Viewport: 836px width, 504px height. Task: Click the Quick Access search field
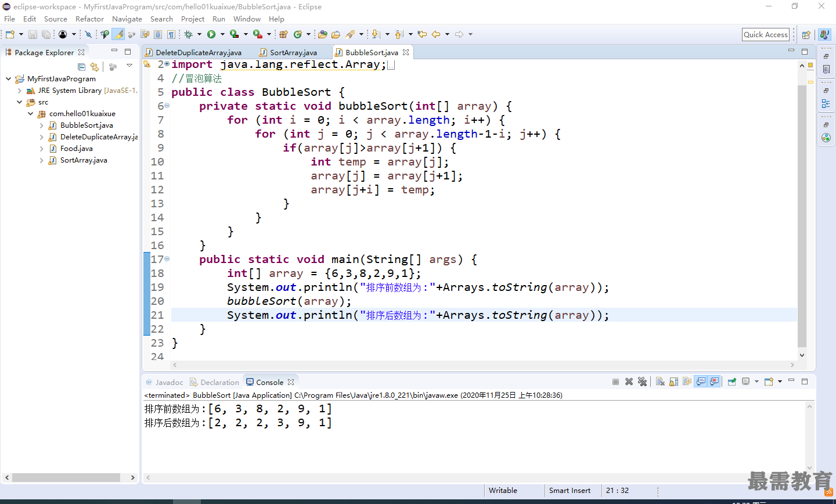[x=766, y=35]
